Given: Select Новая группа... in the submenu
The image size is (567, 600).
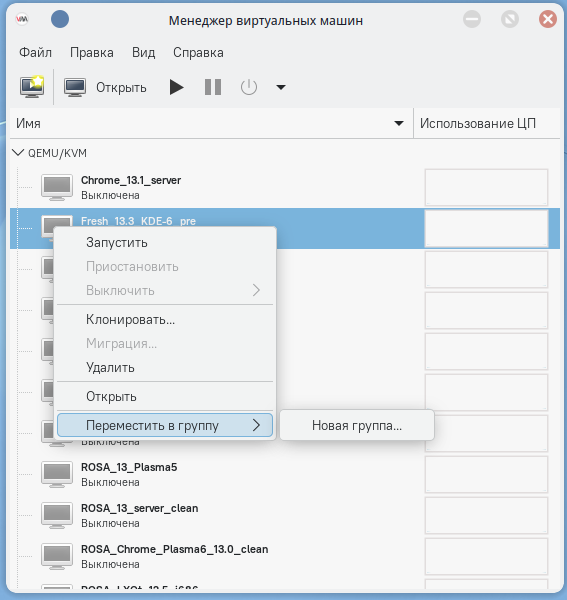Looking at the screenshot, I should [x=357, y=425].
